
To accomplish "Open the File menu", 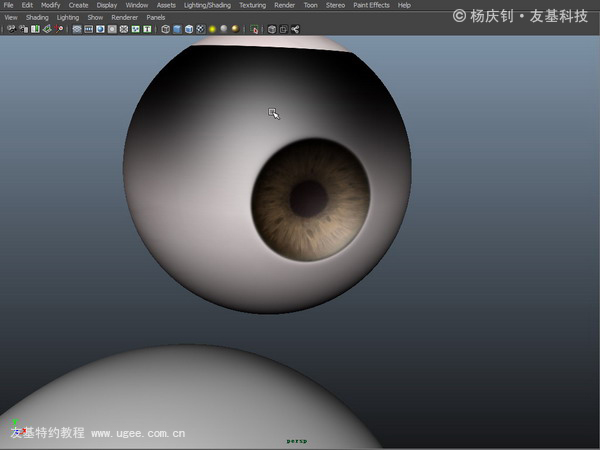I will (8, 5).
